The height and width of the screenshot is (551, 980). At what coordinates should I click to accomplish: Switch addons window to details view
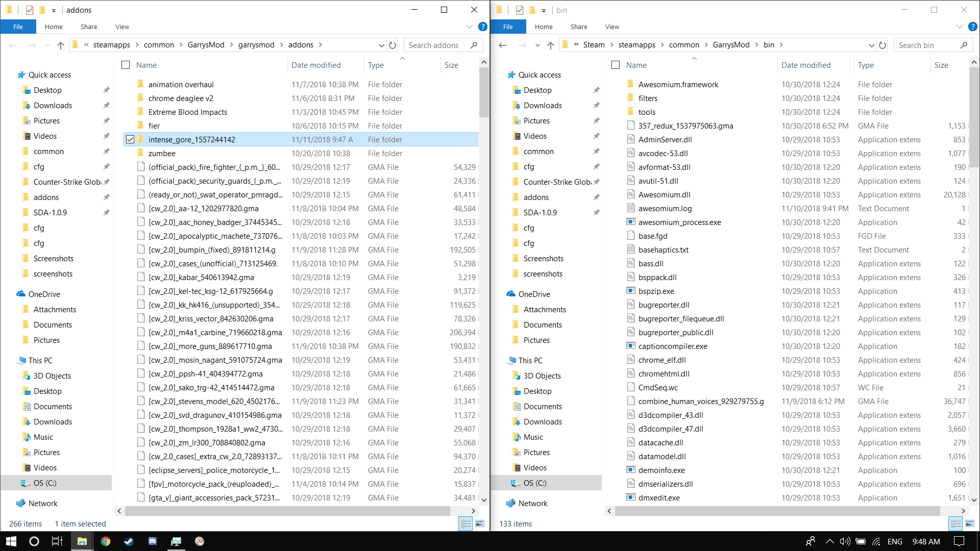pos(465,523)
